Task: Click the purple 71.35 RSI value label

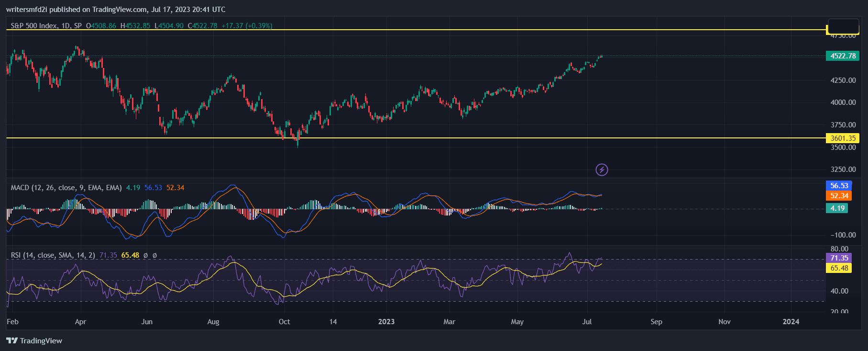Action: [839, 258]
